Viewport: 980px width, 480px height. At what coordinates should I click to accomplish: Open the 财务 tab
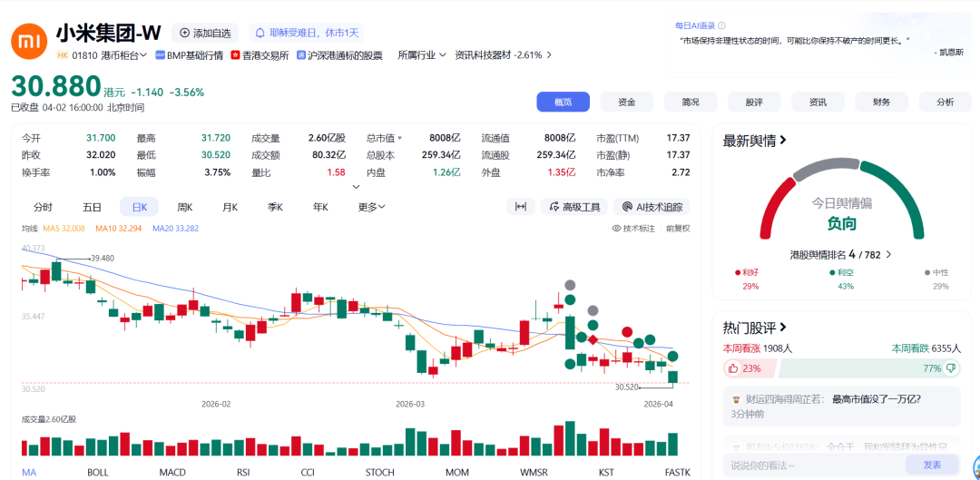click(881, 102)
